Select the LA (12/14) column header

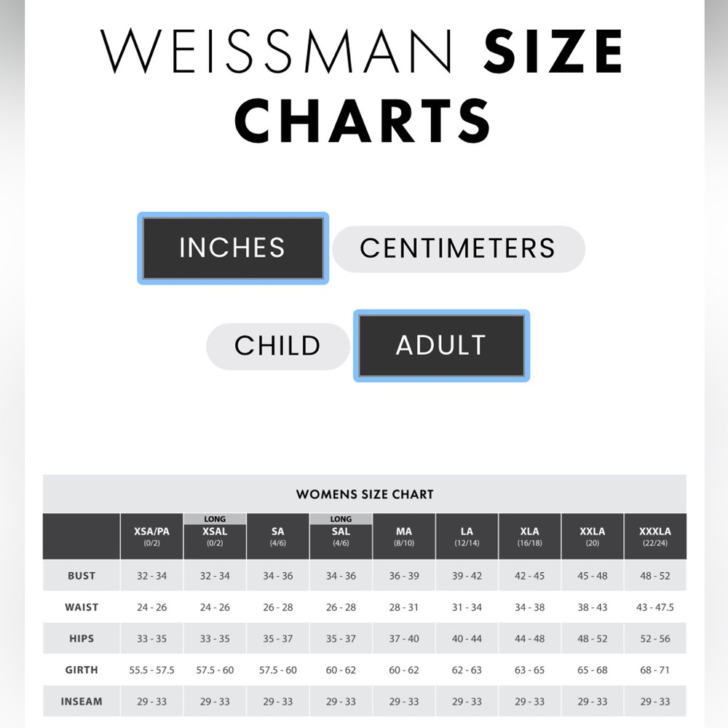[467, 537]
